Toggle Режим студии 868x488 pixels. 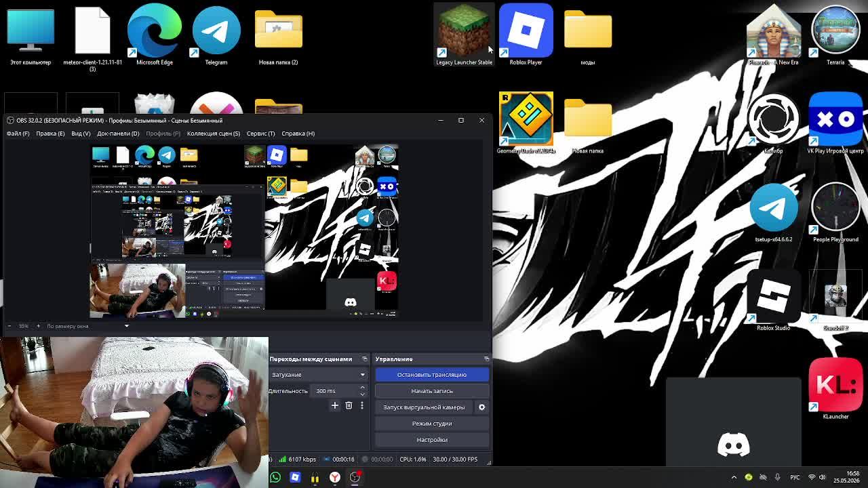431,424
